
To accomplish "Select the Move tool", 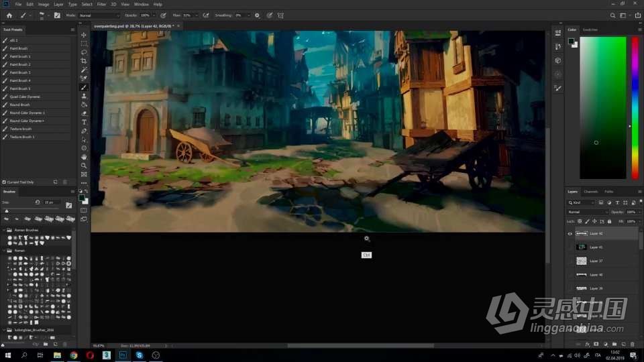I will pos(84,35).
